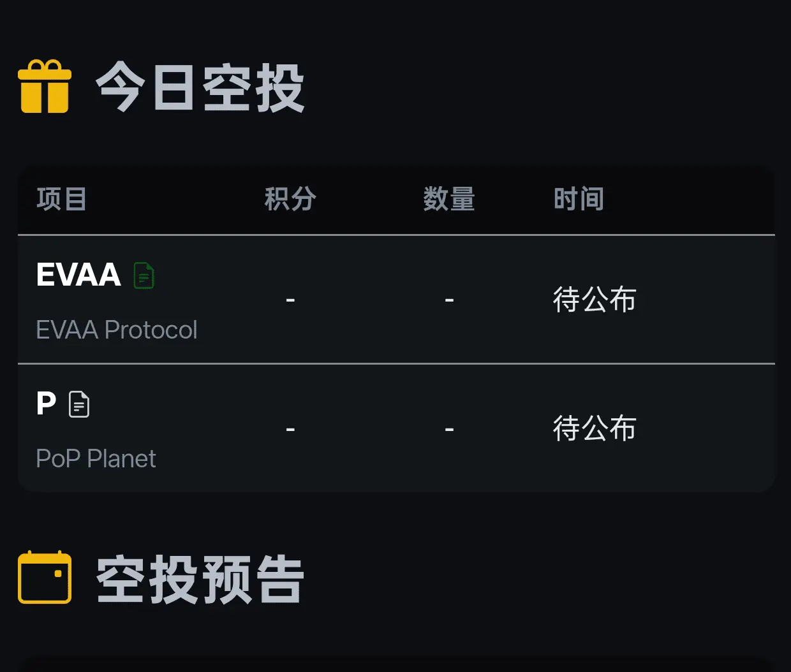Image resolution: width=791 pixels, height=672 pixels.
Task: Open the green document icon beside EVAA
Action: (144, 275)
